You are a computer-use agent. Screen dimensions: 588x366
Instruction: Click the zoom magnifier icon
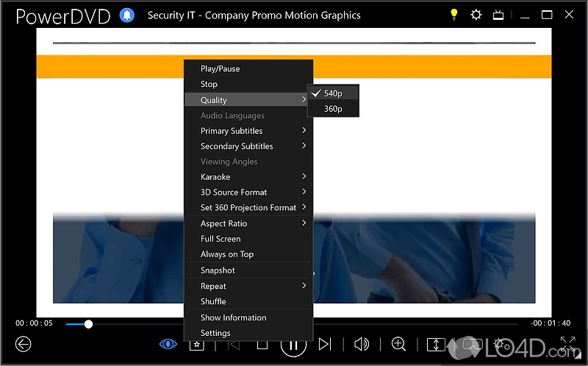click(x=398, y=344)
